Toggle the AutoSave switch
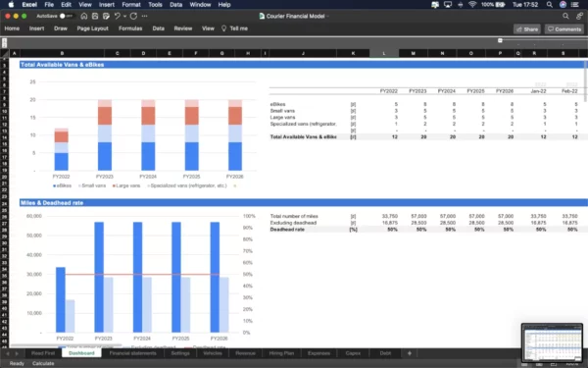This screenshot has width=588, height=368. (66, 16)
